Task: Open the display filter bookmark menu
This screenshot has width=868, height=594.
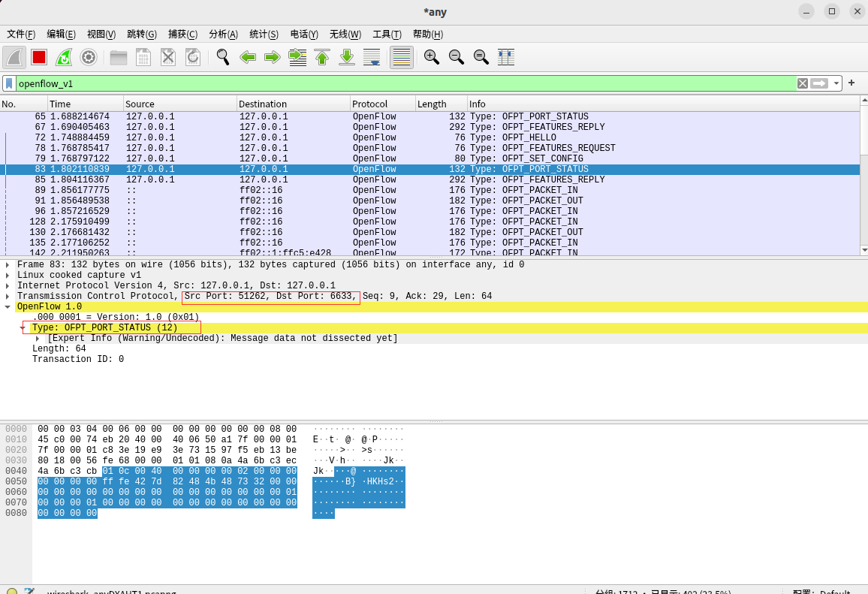Action: coord(10,83)
